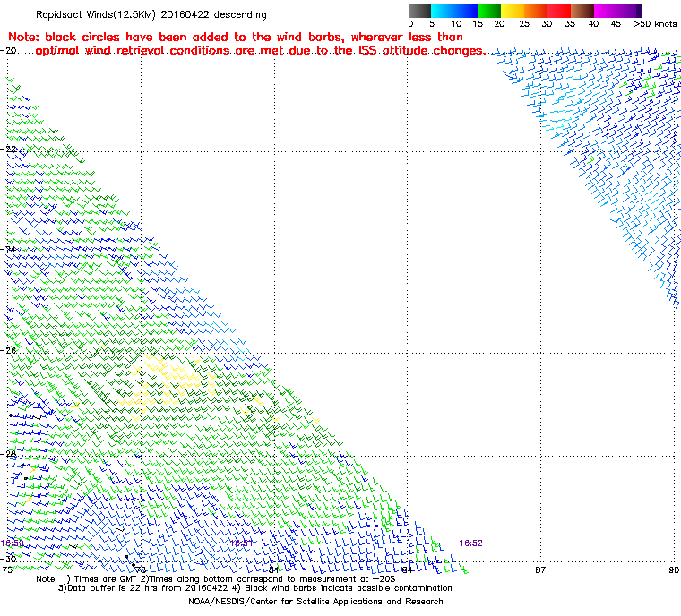The height and width of the screenshot is (616, 681).
Task: Click the '-20' latitude axis label
Action: click(8, 51)
